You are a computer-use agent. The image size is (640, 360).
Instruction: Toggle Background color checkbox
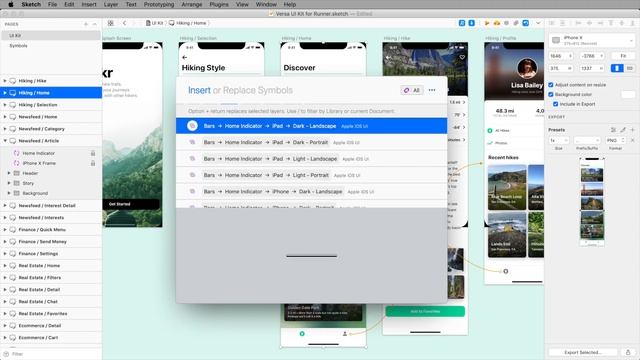click(x=551, y=94)
